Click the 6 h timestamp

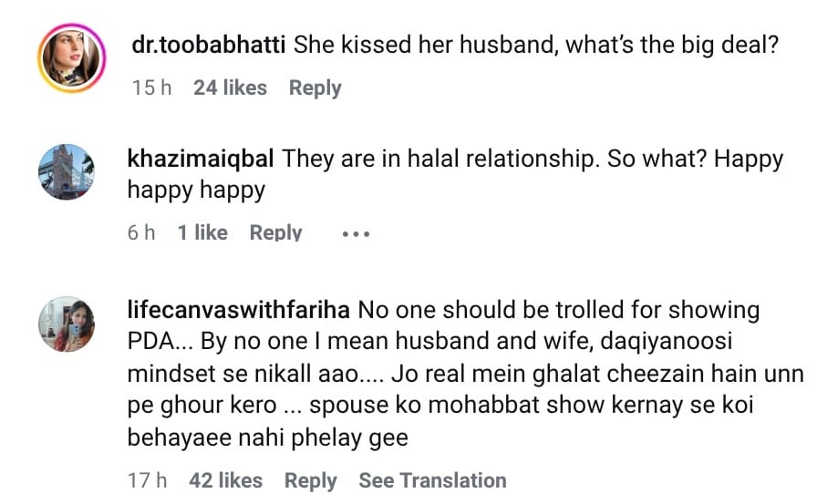(141, 233)
